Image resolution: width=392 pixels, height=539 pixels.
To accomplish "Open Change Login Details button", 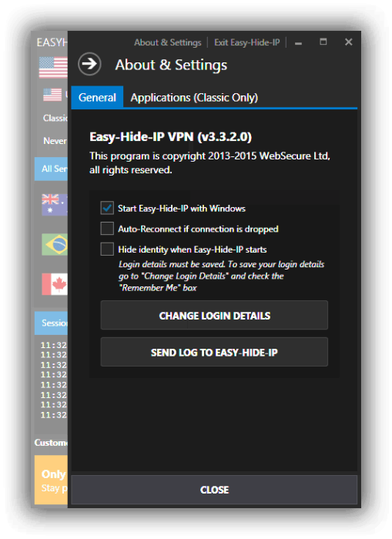I will pos(214,315).
